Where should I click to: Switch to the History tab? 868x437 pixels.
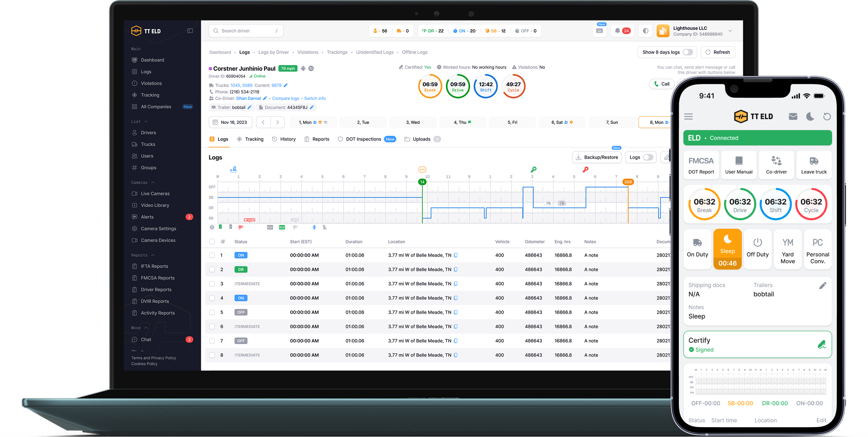(x=283, y=139)
